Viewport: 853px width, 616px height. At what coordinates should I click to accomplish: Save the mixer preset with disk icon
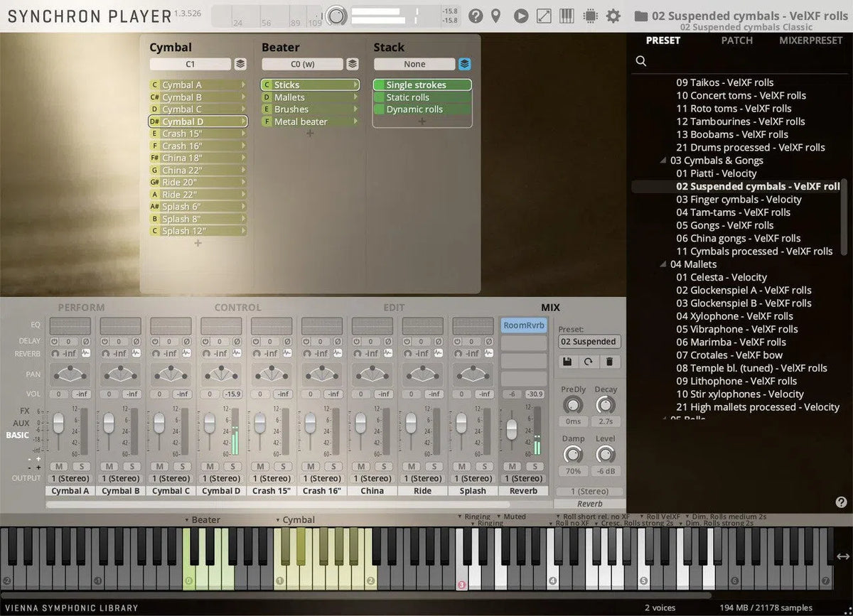(567, 362)
